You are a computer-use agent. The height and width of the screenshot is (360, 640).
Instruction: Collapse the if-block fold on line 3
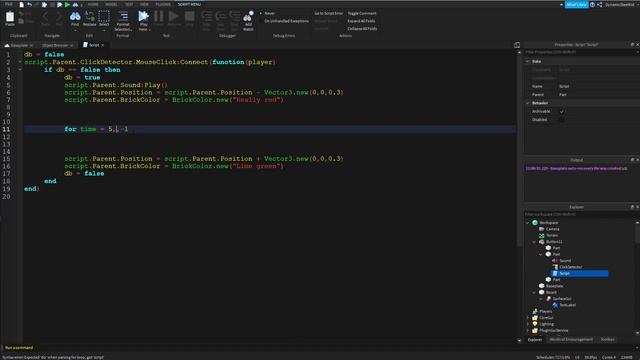(x=20, y=70)
